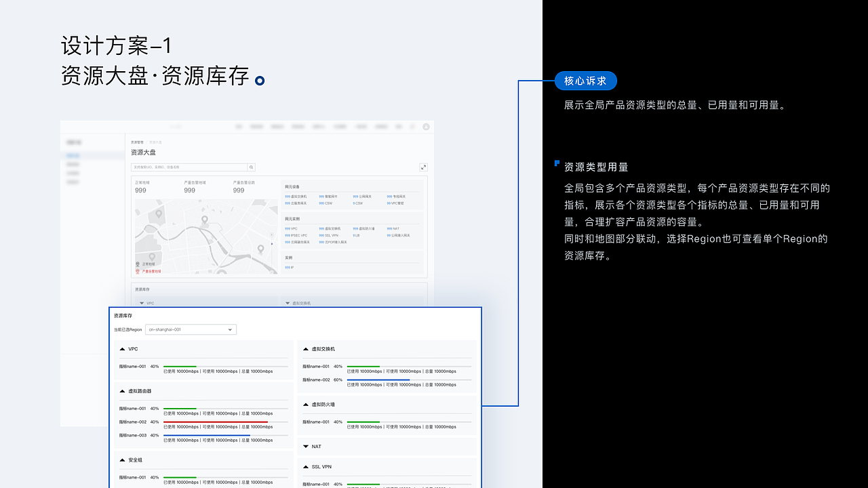The width and height of the screenshot is (868, 488).
Task: Click a location pin marker on the map
Action: pyautogui.click(x=205, y=220)
